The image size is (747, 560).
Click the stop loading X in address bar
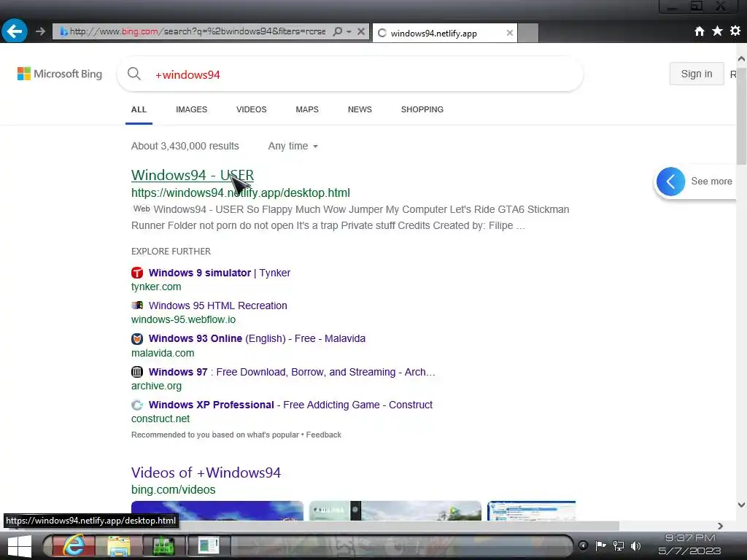coord(361,31)
